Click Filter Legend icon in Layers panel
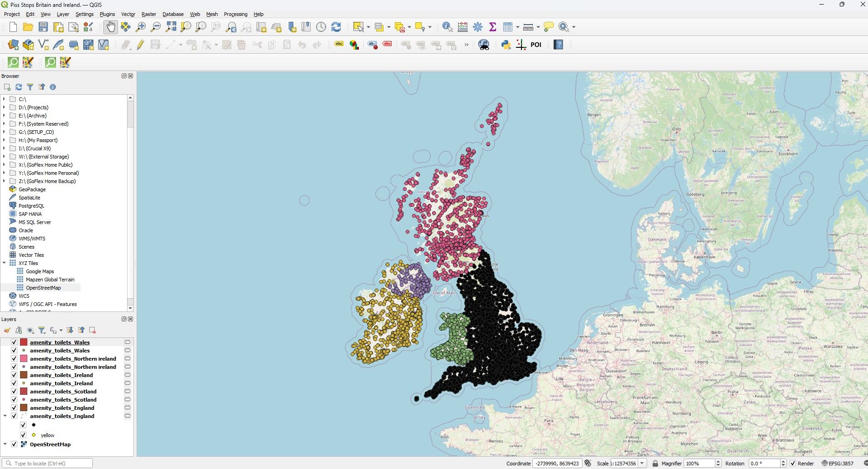Image resolution: width=868 pixels, height=469 pixels. point(42,330)
